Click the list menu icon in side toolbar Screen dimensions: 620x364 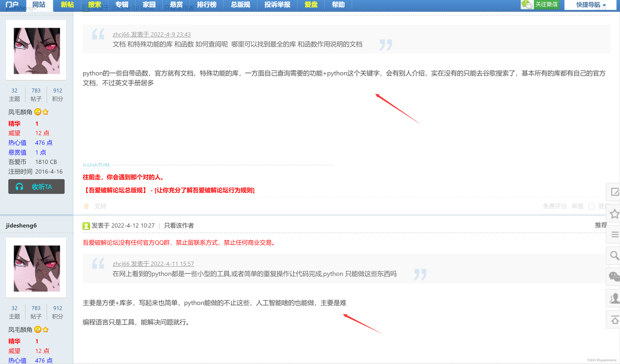click(615, 234)
